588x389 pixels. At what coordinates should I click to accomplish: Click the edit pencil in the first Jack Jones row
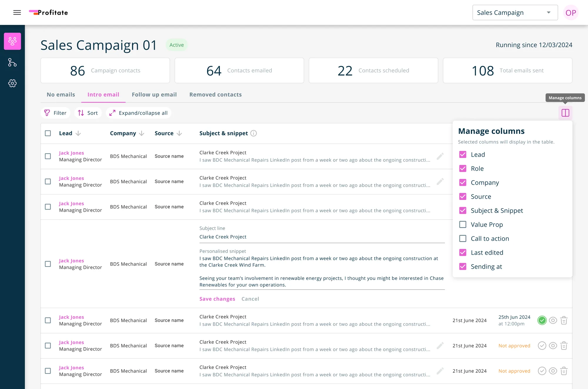click(440, 156)
